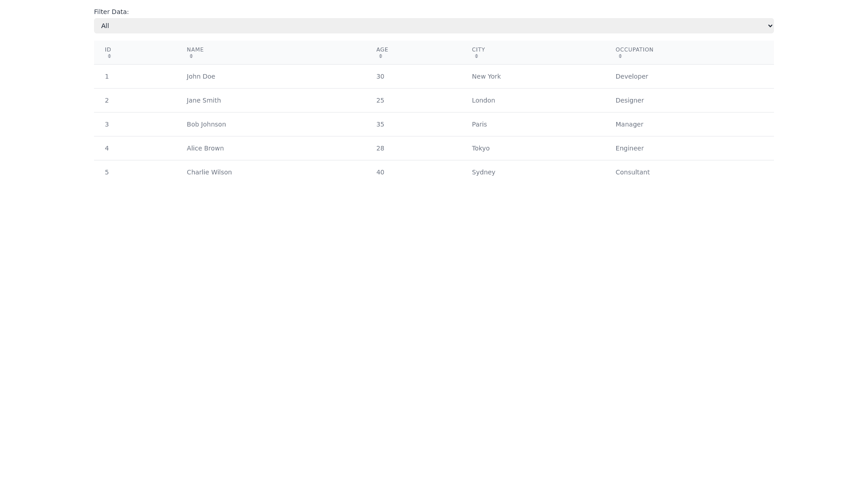The image size is (868, 488).
Task: Click the sort icon under OCCUPATION header
Action: pyautogui.click(x=620, y=56)
